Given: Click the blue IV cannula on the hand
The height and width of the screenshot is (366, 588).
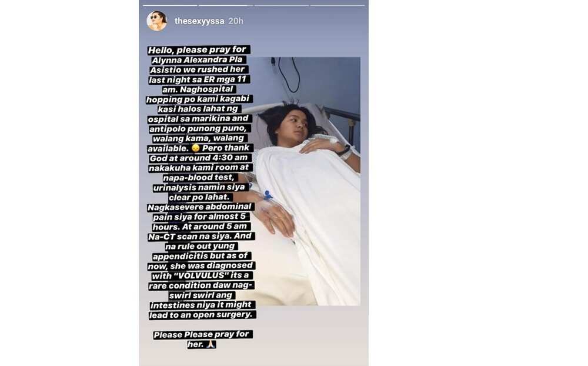Looking at the screenshot, I should click(268, 195).
